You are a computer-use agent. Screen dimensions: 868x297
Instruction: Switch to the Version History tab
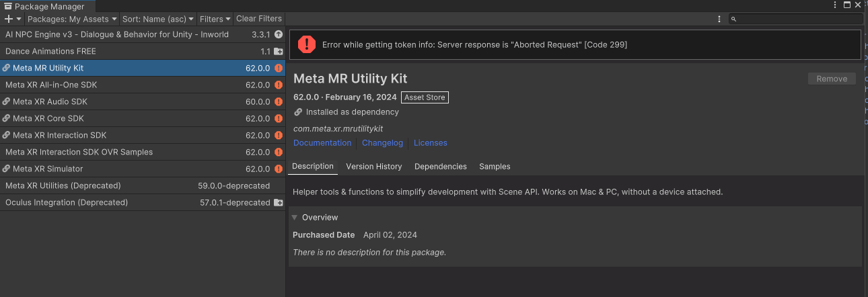tap(373, 167)
